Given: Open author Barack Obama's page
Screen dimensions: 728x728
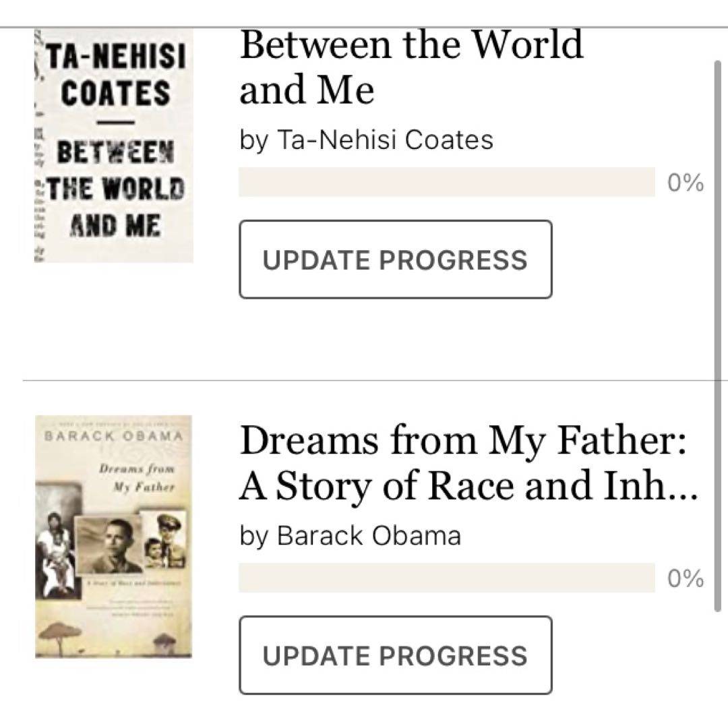Looking at the screenshot, I should pyautogui.click(x=369, y=536).
